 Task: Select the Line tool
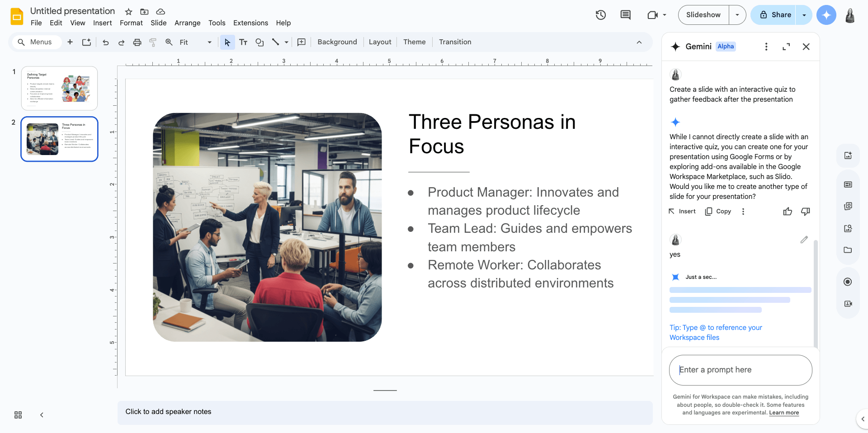pyautogui.click(x=275, y=42)
